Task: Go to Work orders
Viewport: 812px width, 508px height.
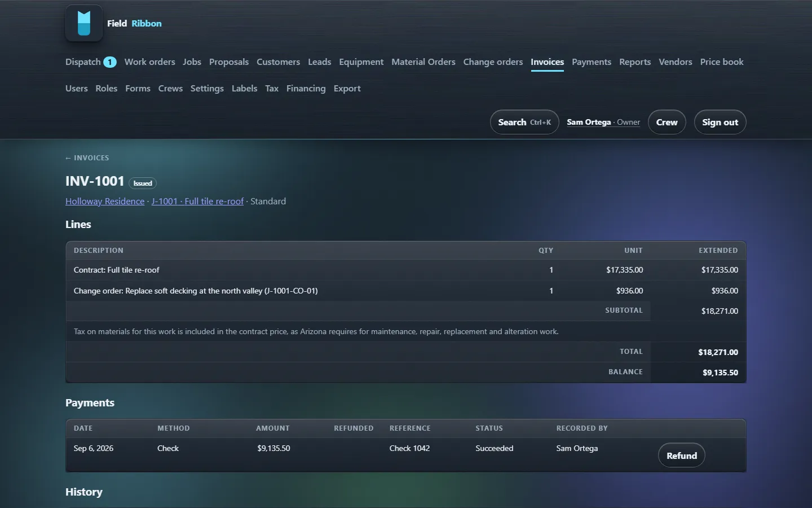Action: [x=149, y=62]
